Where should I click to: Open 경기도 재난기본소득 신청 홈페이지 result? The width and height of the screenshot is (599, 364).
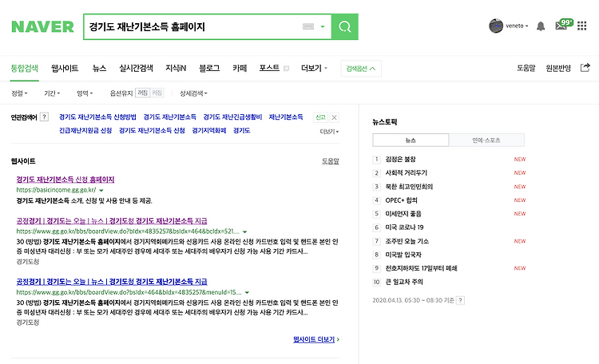tap(65, 179)
